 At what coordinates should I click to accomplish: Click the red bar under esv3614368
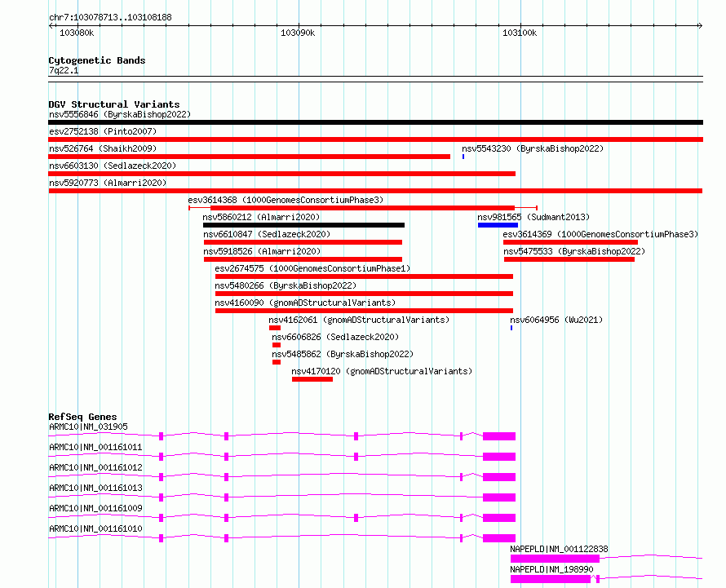(362, 208)
